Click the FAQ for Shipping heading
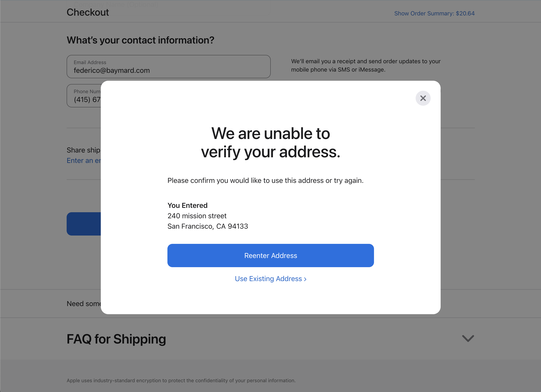The image size is (541, 392). [x=116, y=339]
